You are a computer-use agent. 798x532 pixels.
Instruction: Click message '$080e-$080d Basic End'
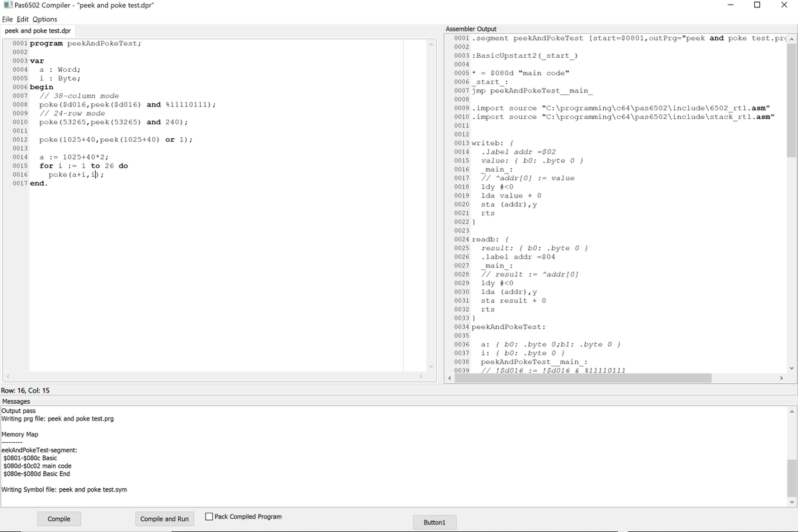coord(37,474)
